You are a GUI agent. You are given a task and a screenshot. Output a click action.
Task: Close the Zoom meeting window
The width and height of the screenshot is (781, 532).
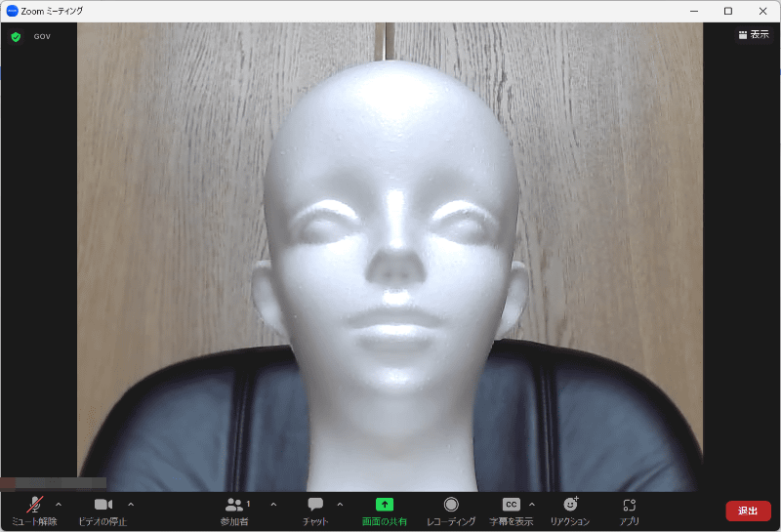coord(762,11)
